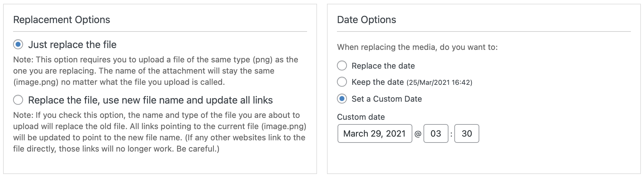Click the 'Keep the date' label text
The height and width of the screenshot is (179, 644).
377,82
